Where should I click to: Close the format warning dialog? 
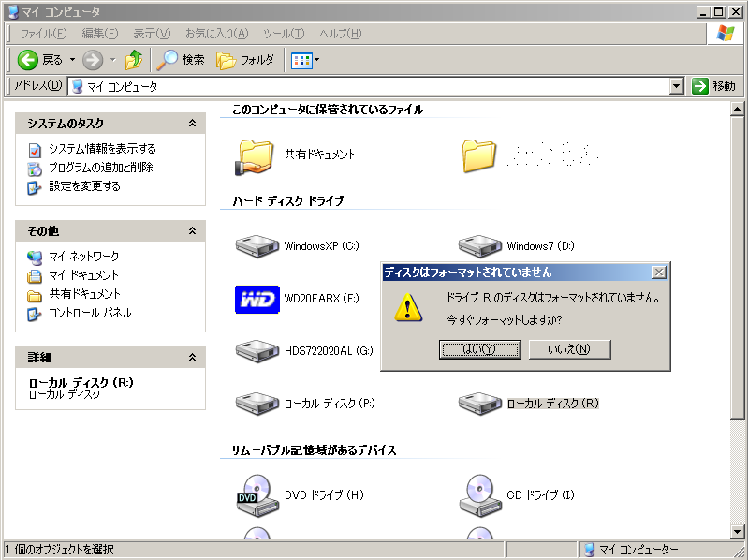(x=659, y=273)
